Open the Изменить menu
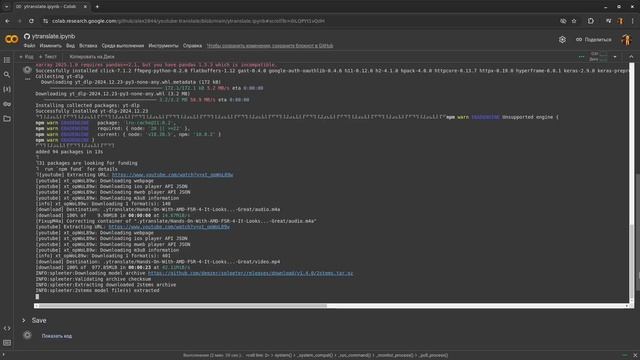640x360 pixels. (x=51, y=46)
